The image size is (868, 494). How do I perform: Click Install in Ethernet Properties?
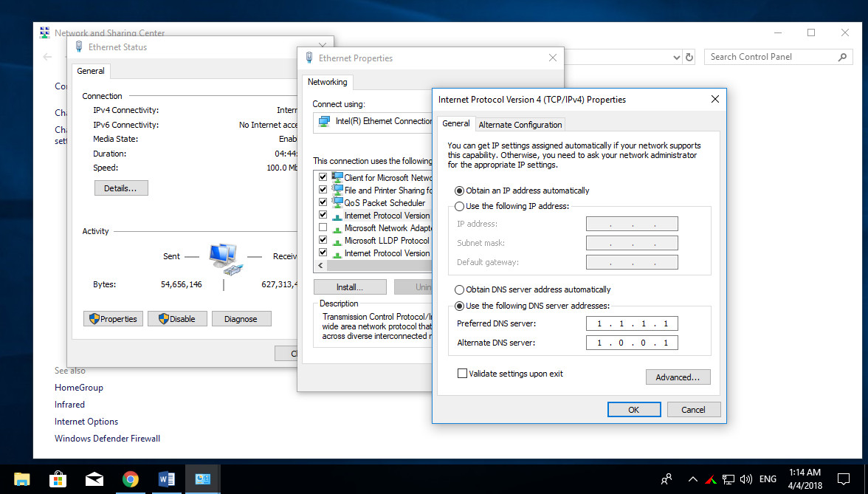pyautogui.click(x=350, y=287)
